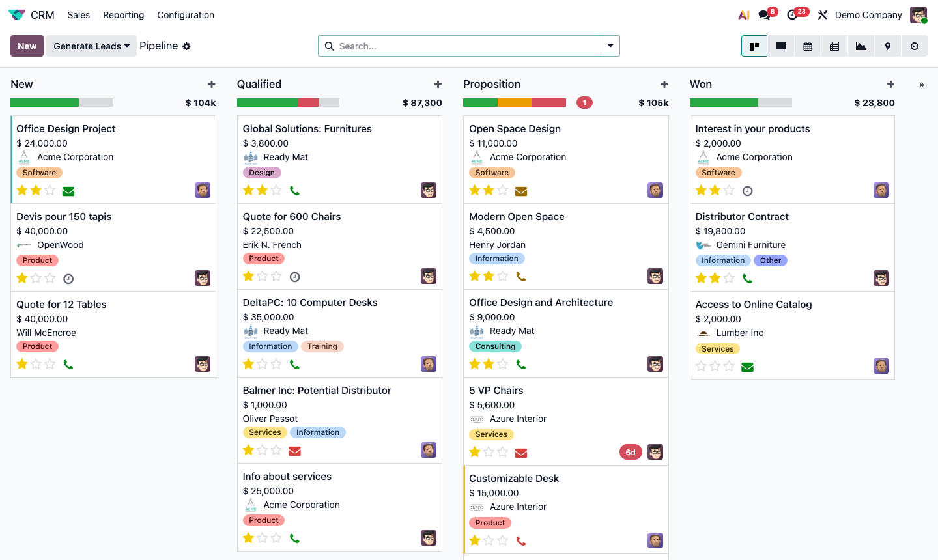Expand the hidden pipeline stages with the chevron
Viewport: 938px width, 560px height.
tap(921, 84)
